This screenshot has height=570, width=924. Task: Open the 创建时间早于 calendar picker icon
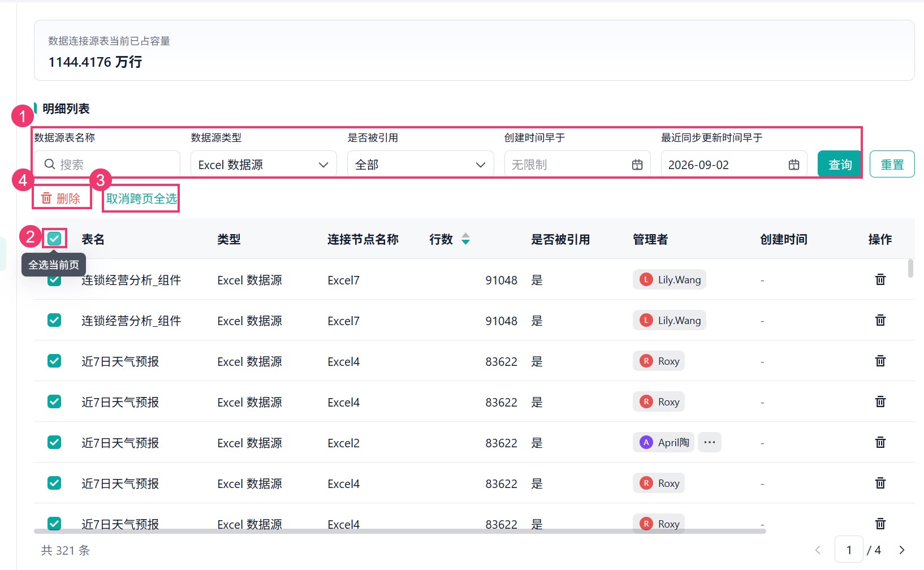[x=637, y=165]
